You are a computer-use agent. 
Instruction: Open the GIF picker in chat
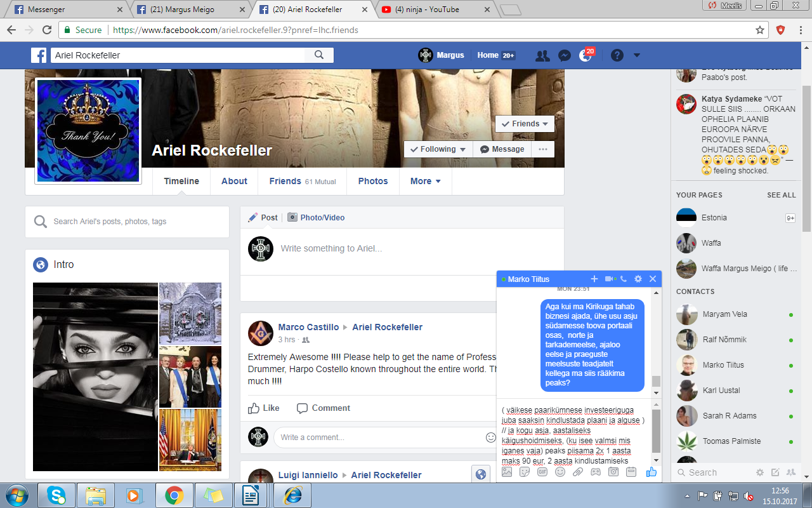pyautogui.click(x=542, y=472)
